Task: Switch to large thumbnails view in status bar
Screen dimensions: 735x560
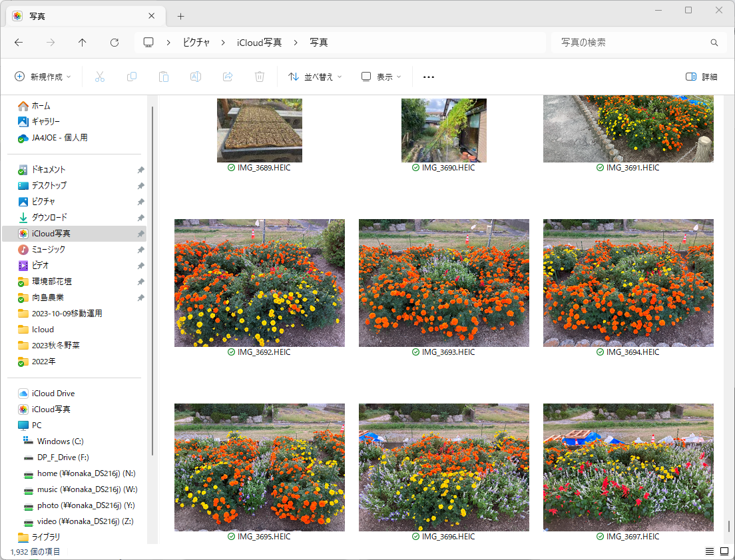Action: point(724,551)
